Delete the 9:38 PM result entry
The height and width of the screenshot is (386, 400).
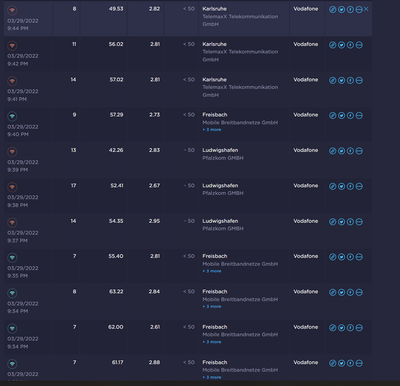tap(359, 186)
